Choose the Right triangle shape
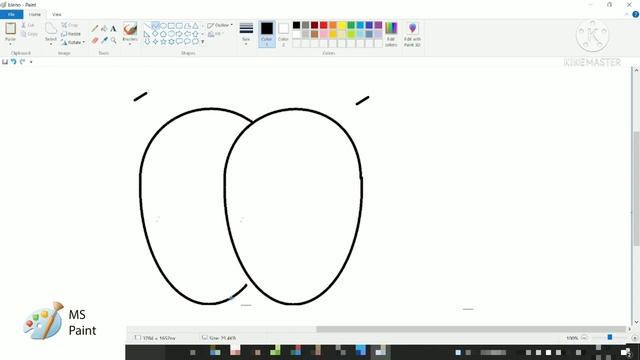This screenshot has width=640, height=360. (147, 34)
